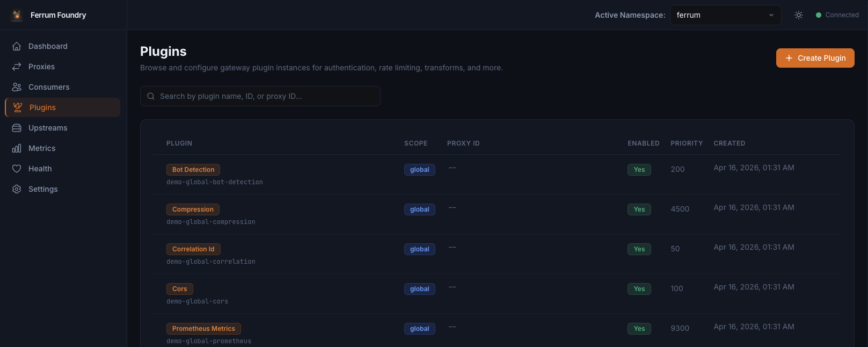Image resolution: width=868 pixels, height=347 pixels.
Task: Click priority value 200
Action: pyautogui.click(x=677, y=169)
